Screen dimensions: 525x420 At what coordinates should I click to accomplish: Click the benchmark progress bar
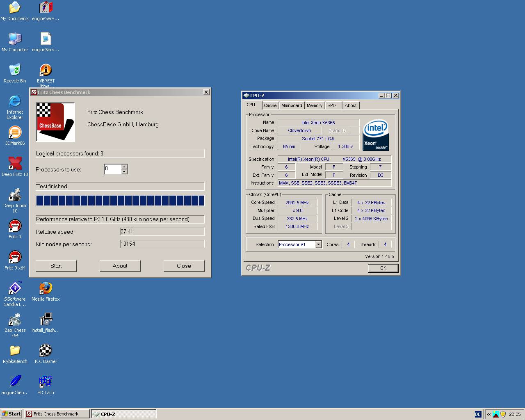(120, 201)
